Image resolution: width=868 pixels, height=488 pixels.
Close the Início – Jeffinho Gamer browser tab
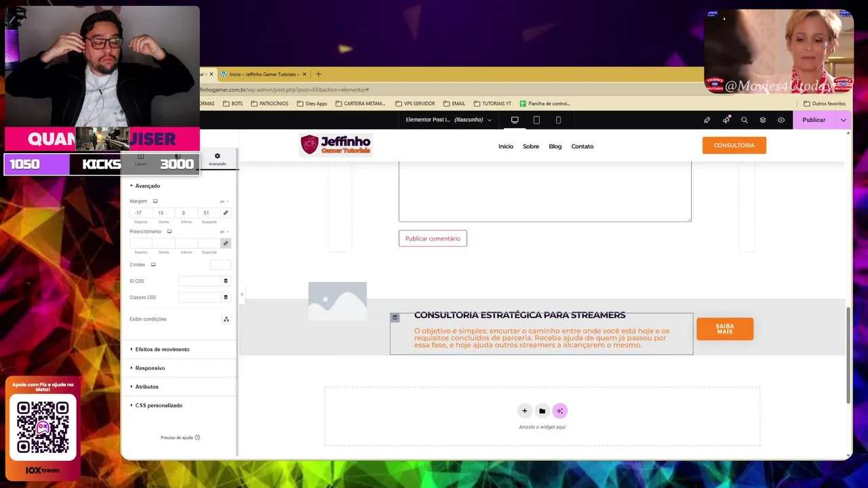[304, 74]
